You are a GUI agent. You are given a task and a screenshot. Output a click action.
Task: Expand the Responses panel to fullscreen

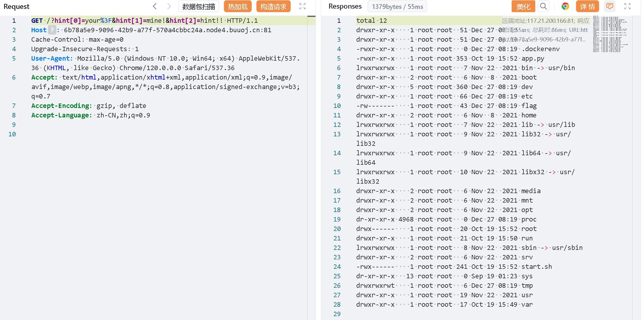[627, 6]
